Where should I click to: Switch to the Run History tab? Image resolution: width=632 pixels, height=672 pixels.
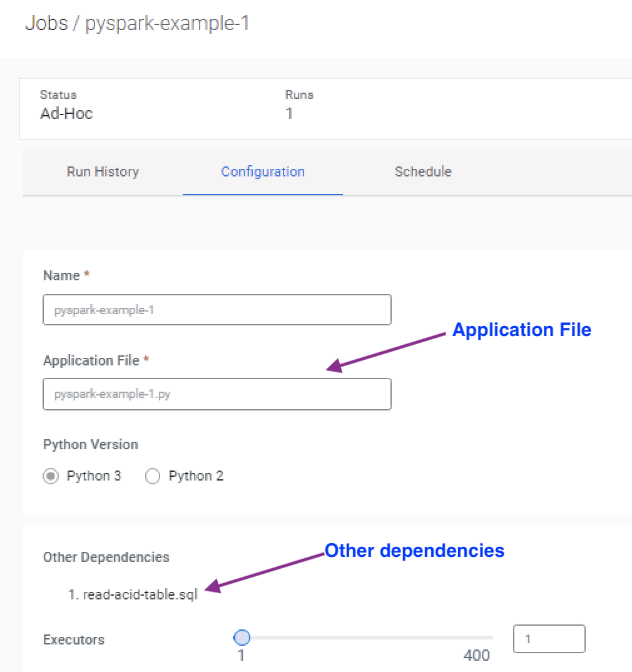pyautogui.click(x=103, y=171)
